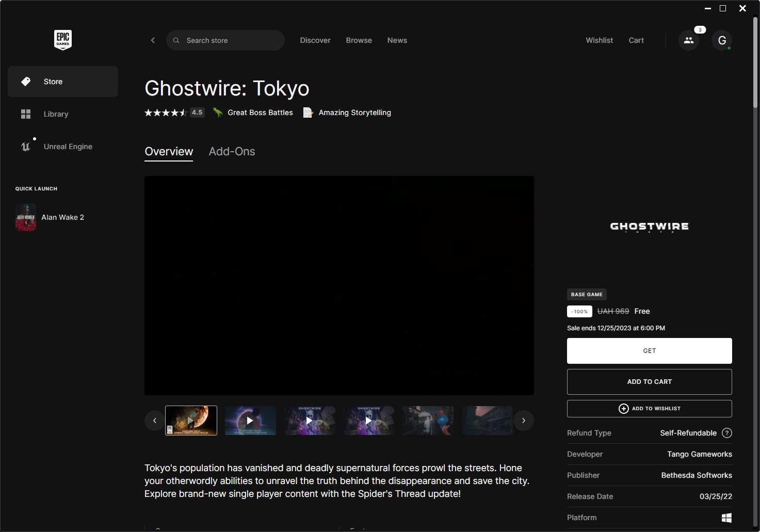Click the 4.5 rating badge
Viewport: 760px width, 532px height.
197,112
